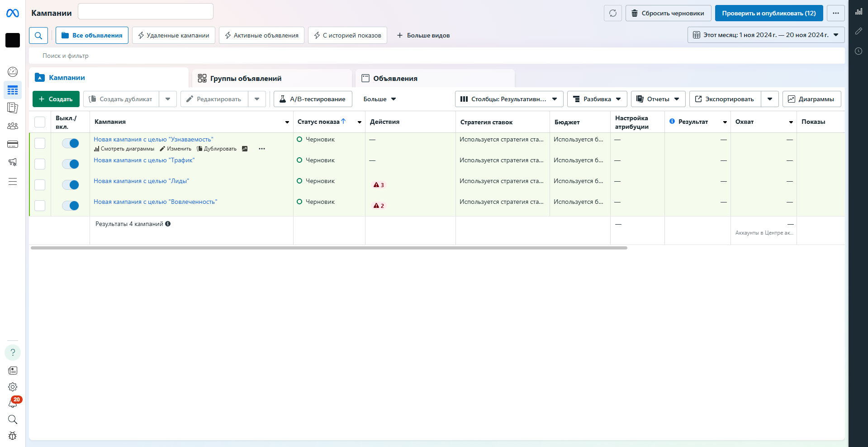Open the Кампания column header dropdown arrow
Viewport: 868px width, 447px height.
[x=287, y=122]
